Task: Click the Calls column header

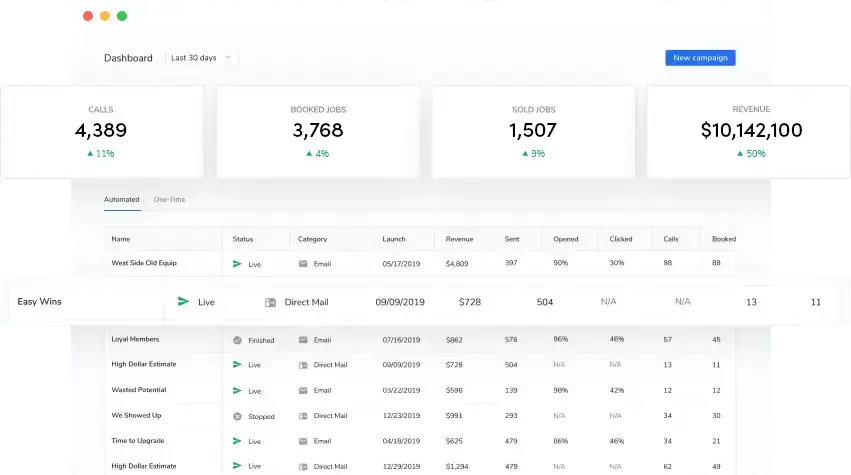Action: (x=671, y=239)
